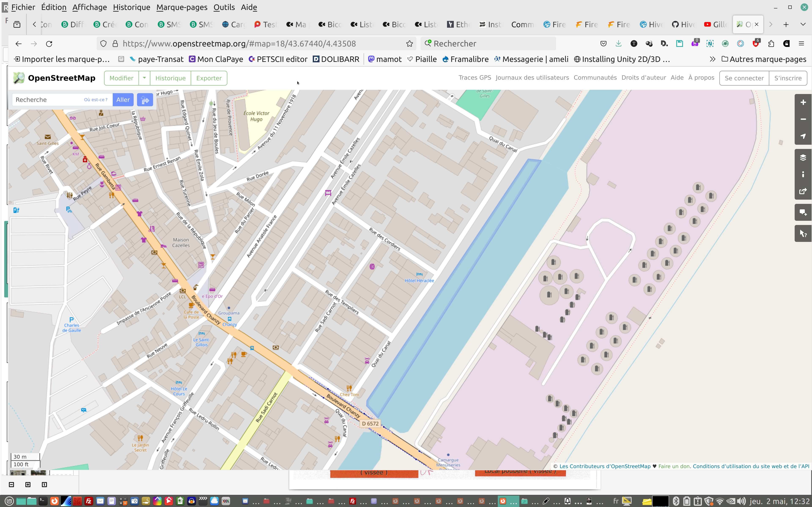This screenshot has width=812, height=507.
Task: Click the Se connecter button
Action: (744, 78)
